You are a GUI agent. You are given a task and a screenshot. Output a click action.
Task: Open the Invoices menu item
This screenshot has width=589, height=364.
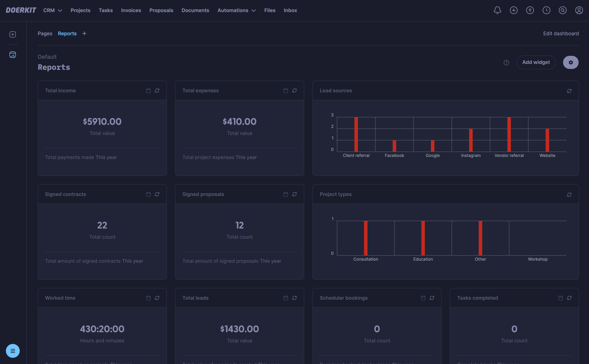click(131, 10)
